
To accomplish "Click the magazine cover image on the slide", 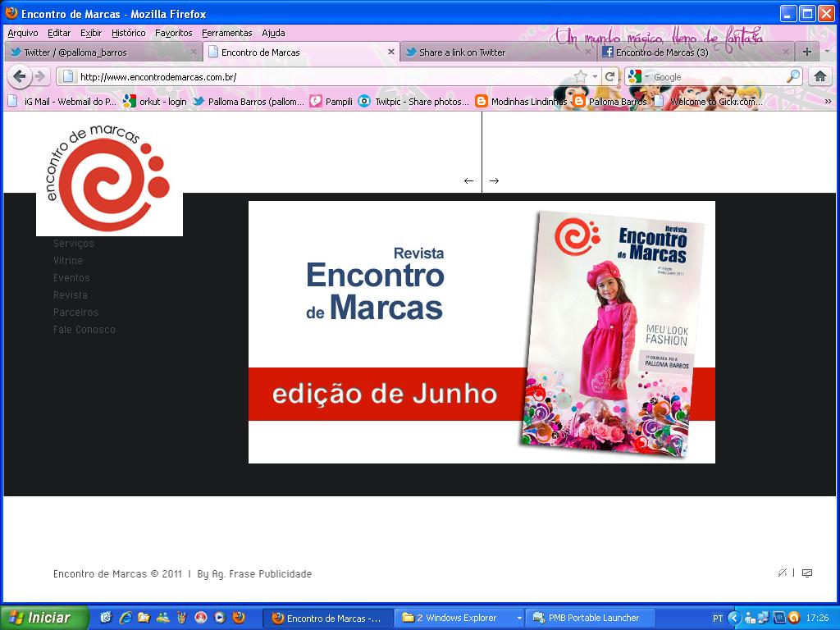I will point(610,335).
